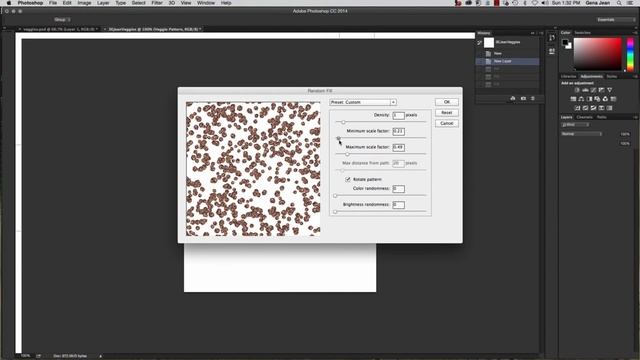
Task: Open the layer Kind filter dropdown
Action: [x=575, y=124]
